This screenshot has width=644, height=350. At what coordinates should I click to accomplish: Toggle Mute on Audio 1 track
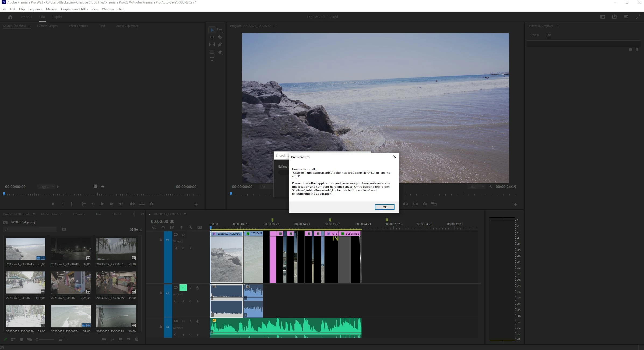[x=183, y=288]
